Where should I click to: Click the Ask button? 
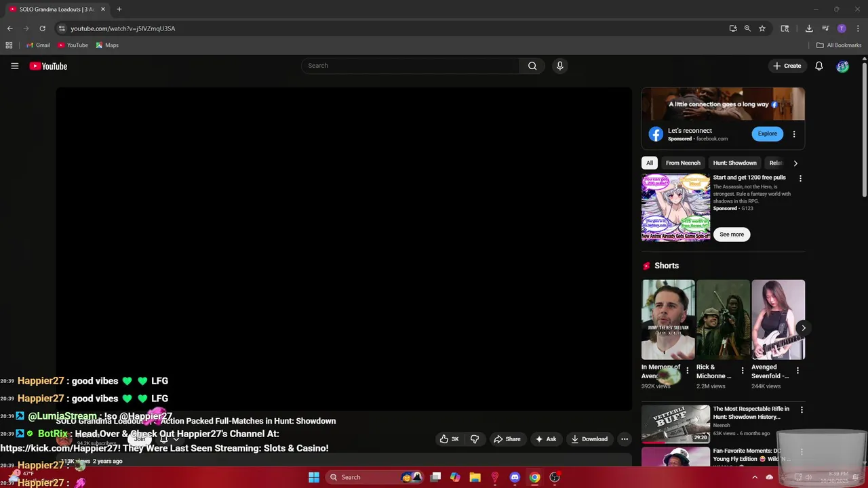tap(546, 439)
